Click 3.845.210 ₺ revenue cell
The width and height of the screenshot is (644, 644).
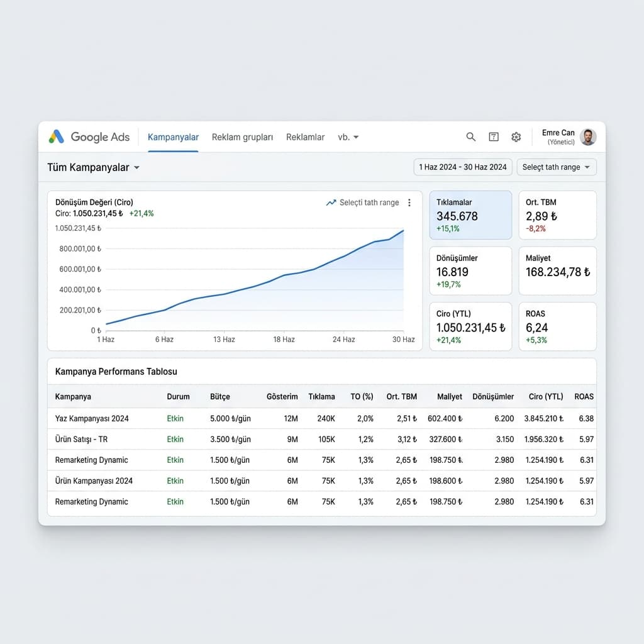click(544, 418)
